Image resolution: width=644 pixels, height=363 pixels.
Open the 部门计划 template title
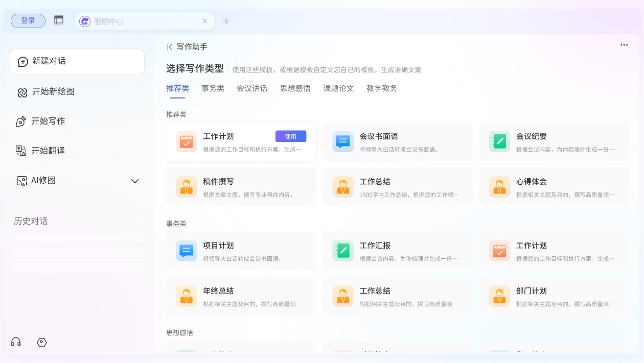pyautogui.click(x=532, y=291)
